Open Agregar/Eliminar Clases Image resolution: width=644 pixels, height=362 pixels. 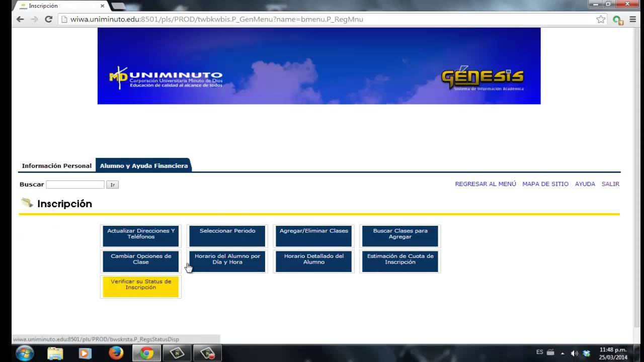point(314,236)
